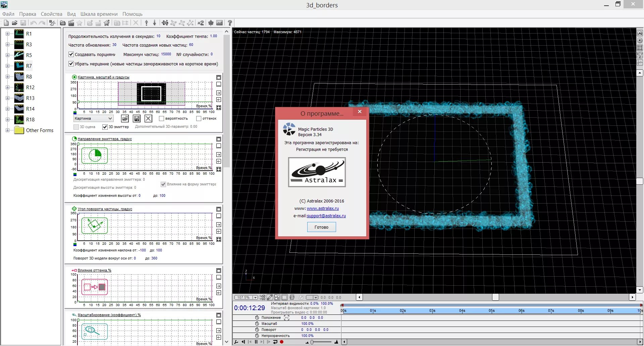Open the www.astralax.ru link

323,209
